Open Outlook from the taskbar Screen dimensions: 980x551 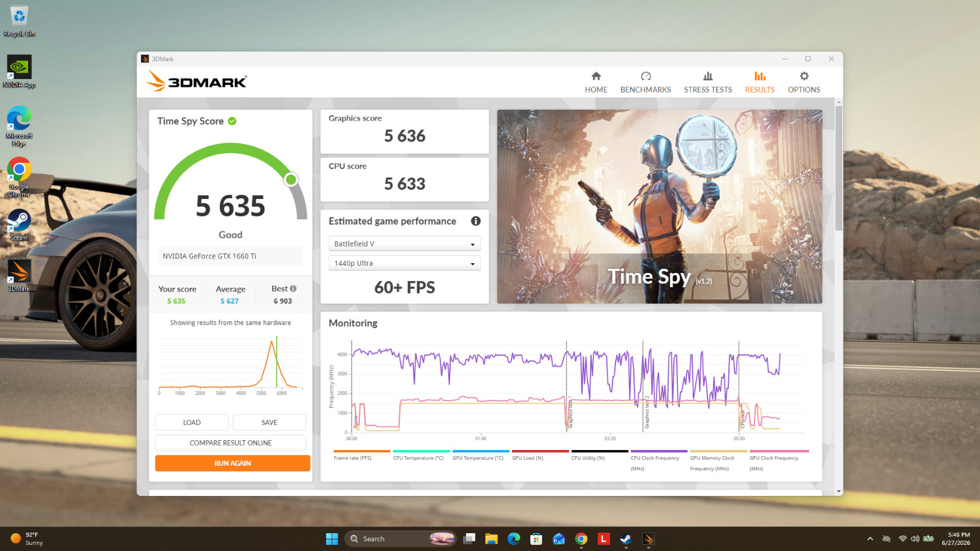pyautogui.click(x=559, y=539)
